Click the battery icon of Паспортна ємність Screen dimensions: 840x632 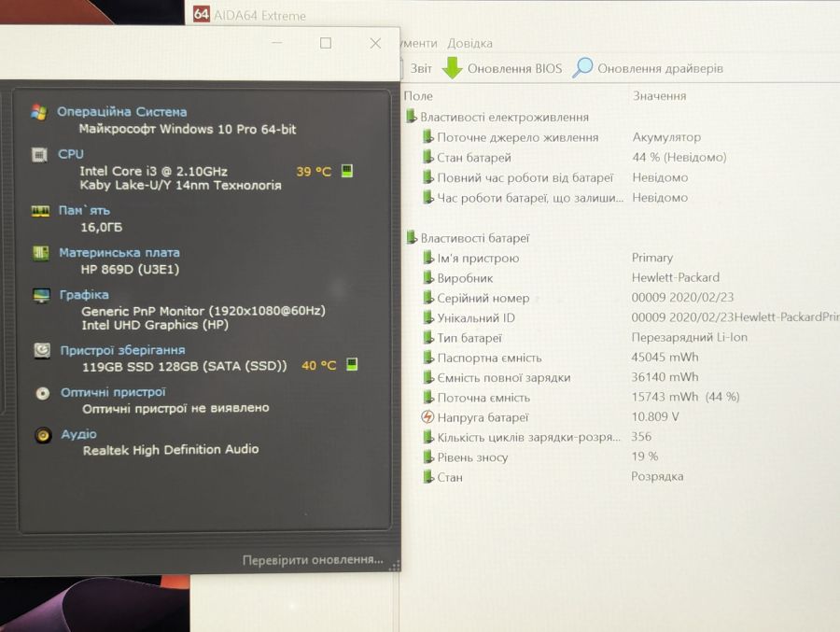pyautogui.click(x=428, y=358)
